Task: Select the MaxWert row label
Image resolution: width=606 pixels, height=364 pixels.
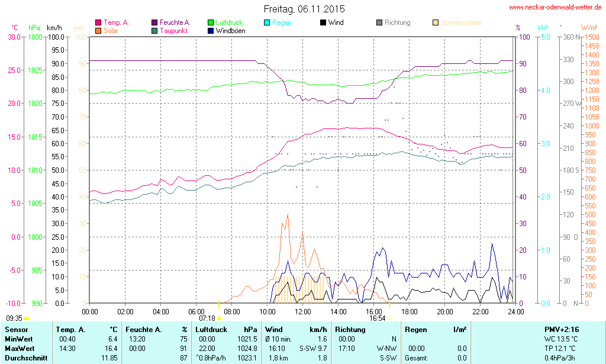Action: [x=20, y=349]
